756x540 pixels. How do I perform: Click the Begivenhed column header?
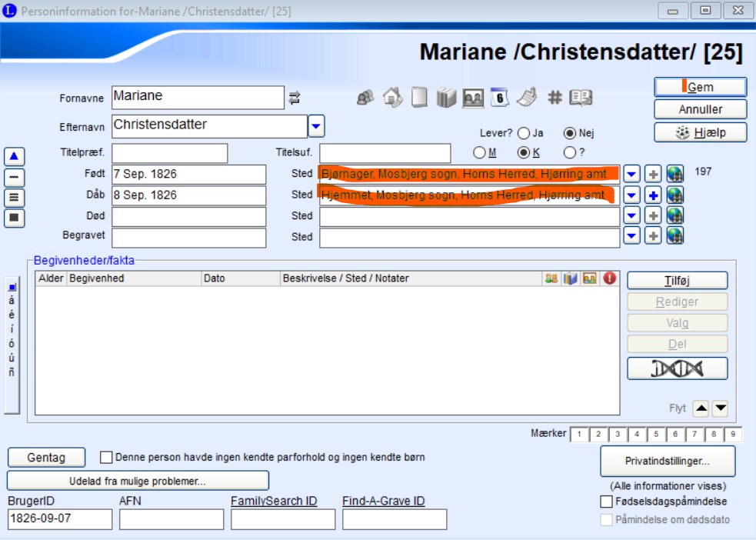[x=134, y=278]
